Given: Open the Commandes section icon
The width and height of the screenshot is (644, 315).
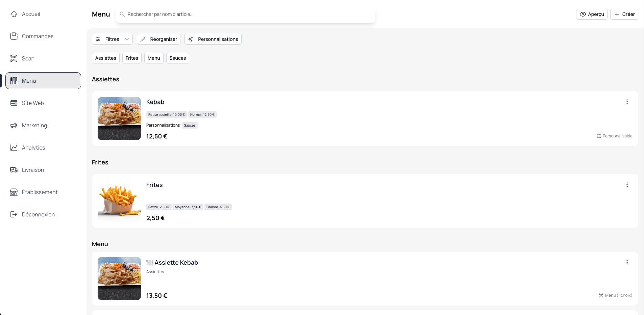Looking at the screenshot, I should (x=14, y=36).
